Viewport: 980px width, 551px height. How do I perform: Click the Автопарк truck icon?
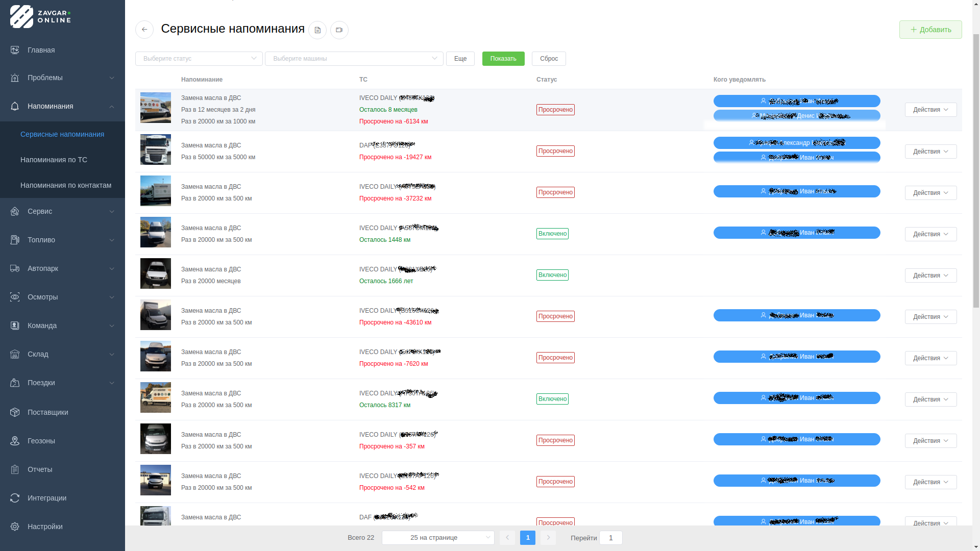click(15, 268)
